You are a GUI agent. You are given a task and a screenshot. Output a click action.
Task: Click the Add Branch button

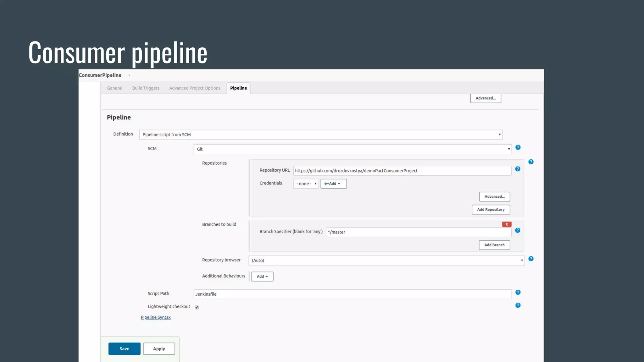[x=494, y=245]
